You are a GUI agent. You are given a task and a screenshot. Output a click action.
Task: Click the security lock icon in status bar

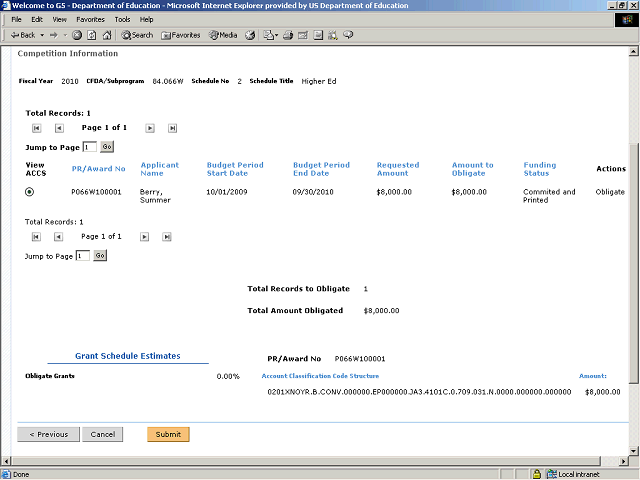pyautogui.click(x=537, y=474)
